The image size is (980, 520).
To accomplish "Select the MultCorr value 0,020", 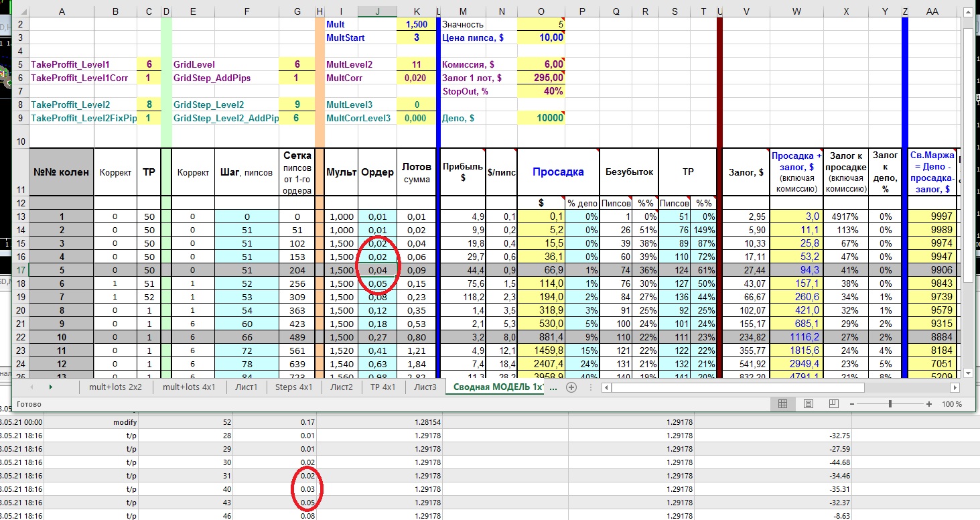I will point(417,78).
